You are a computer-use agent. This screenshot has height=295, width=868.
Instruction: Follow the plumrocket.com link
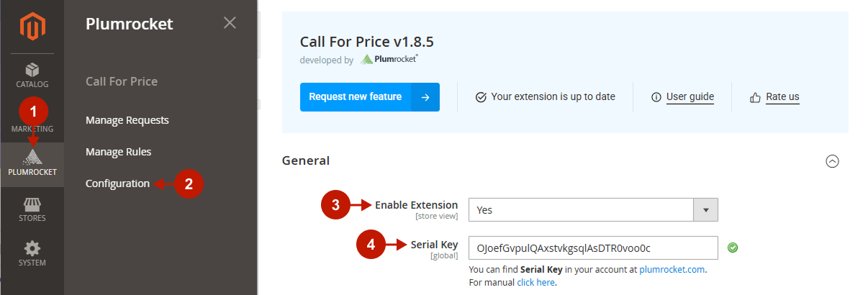(672, 270)
